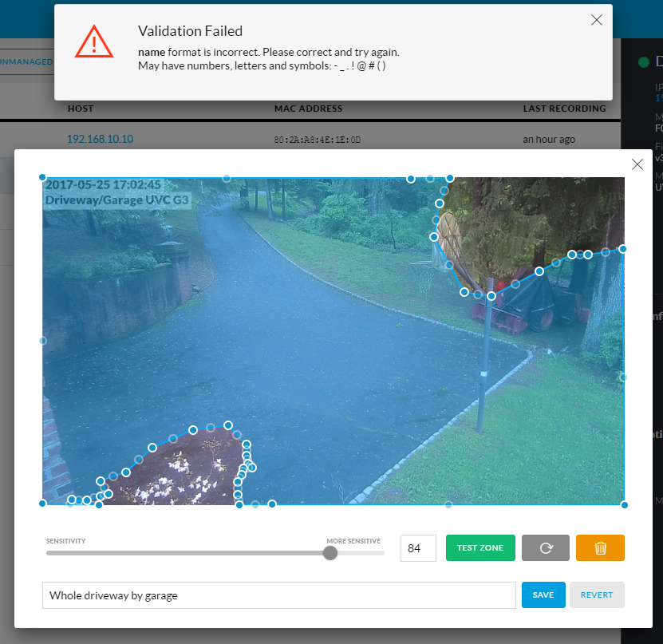The image size is (663, 644).
Task: Focus the sensitivity value field showing 84
Action: pos(418,548)
